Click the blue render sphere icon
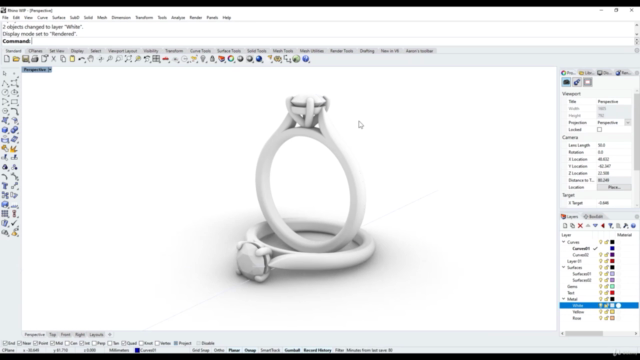Image resolution: width=640 pixels, height=360 pixels. click(259, 59)
